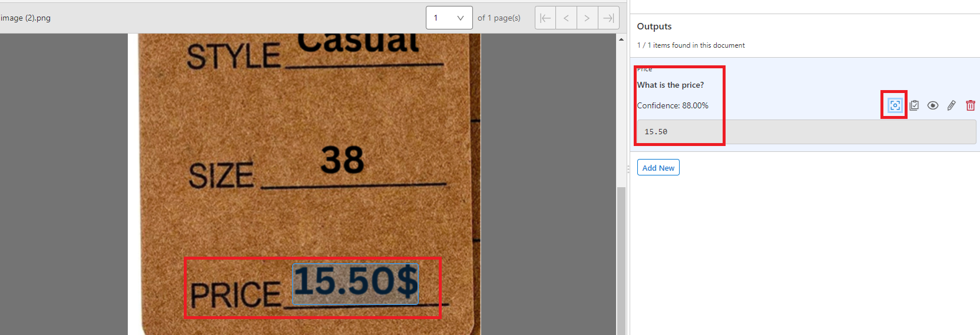This screenshot has width=980, height=335.
Task: Advance to the next page
Action: tap(587, 18)
